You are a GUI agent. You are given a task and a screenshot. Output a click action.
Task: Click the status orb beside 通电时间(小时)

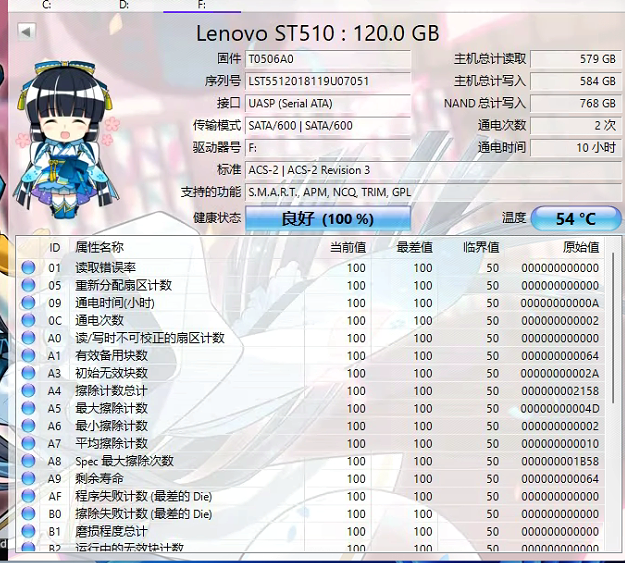(x=29, y=303)
